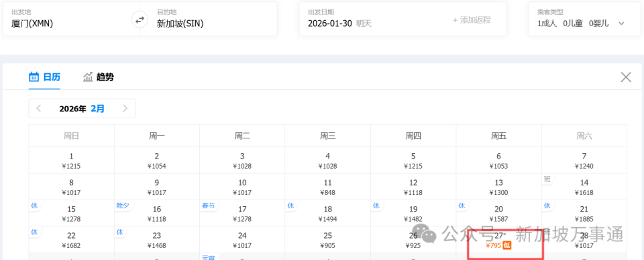
Task: Select February 8 priced ¥1017
Action: [72, 187]
